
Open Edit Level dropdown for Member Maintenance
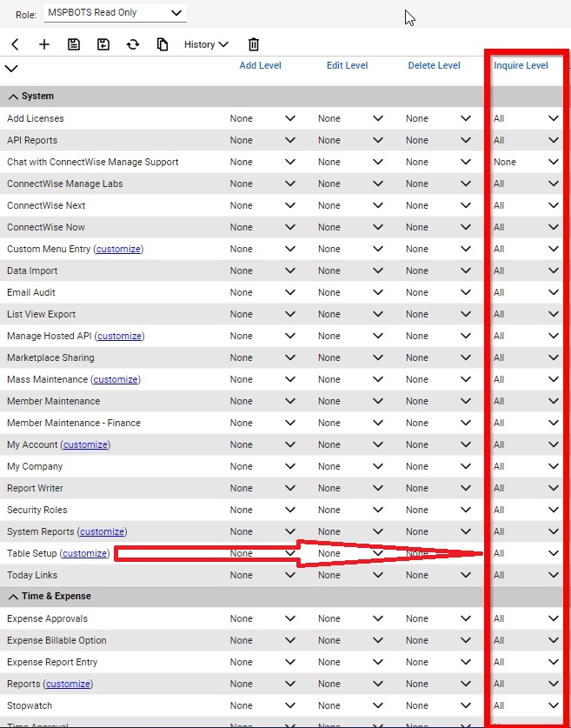349,401
